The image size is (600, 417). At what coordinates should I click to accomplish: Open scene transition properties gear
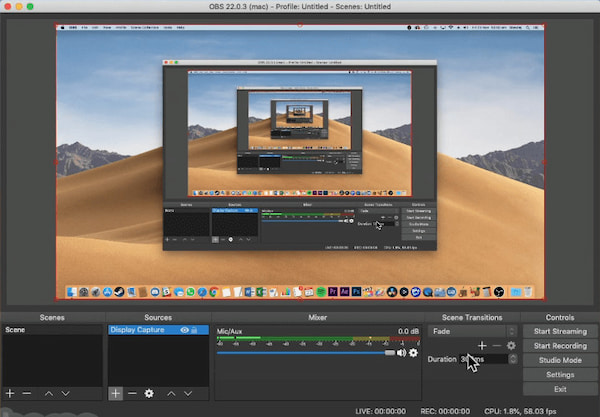511,345
